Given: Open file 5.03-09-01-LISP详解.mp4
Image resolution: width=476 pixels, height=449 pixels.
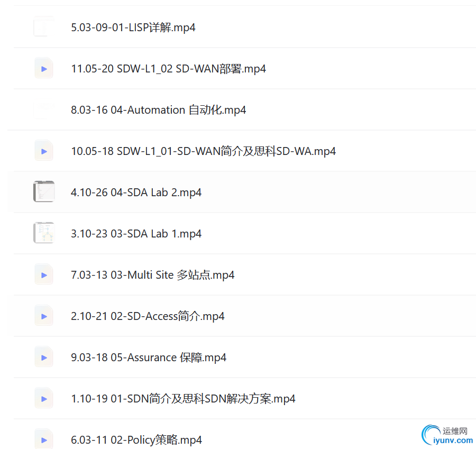Looking at the screenshot, I should point(133,28).
